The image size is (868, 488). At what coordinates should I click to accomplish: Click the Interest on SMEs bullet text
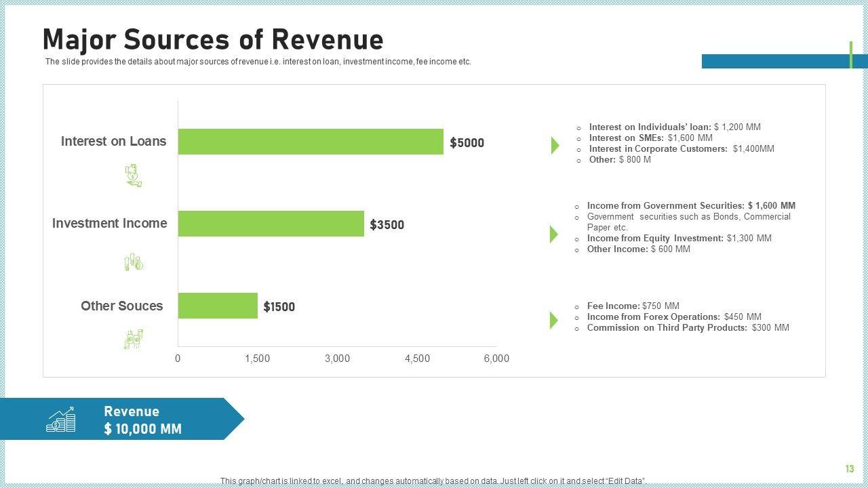650,138
